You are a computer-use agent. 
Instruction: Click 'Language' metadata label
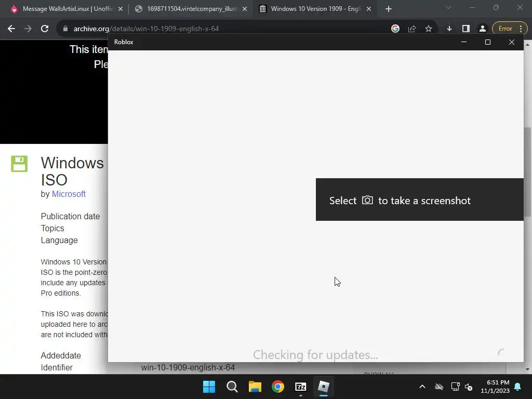(59, 240)
